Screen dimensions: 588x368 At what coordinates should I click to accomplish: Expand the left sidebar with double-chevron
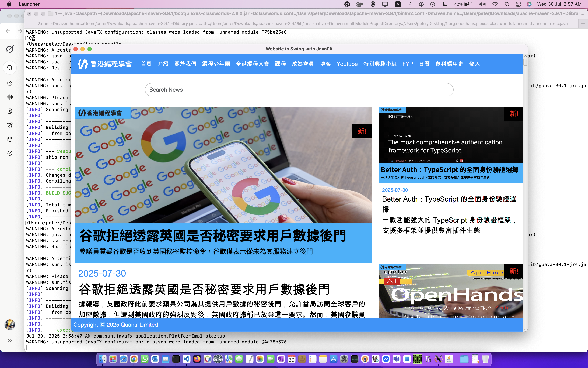click(x=10, y=340)
